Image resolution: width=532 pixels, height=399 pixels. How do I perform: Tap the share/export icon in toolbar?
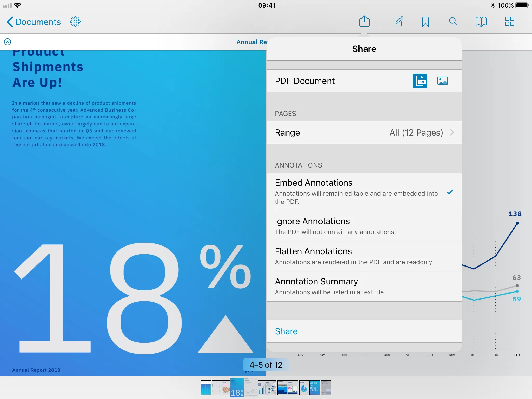(364, 22)
